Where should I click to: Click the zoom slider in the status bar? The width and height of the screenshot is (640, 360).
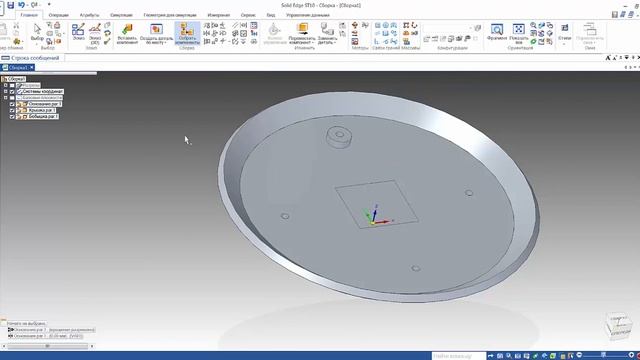(604, 355)
